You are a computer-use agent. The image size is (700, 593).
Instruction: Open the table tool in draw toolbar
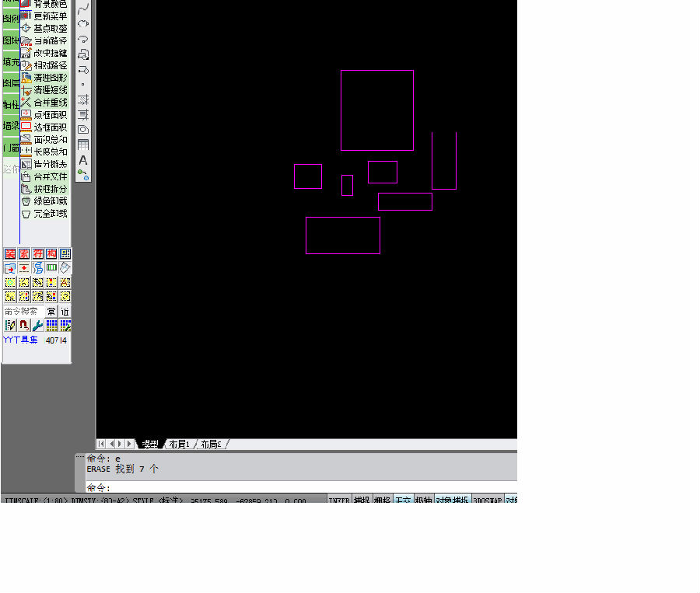[x=83, y=145]
